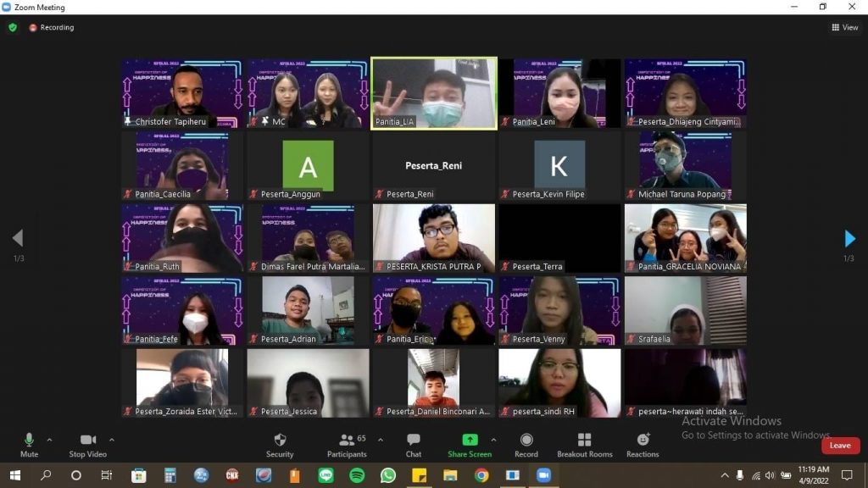Click the Mute microphone icon
The height and width of the screenshot is (488, 868).
29,440
